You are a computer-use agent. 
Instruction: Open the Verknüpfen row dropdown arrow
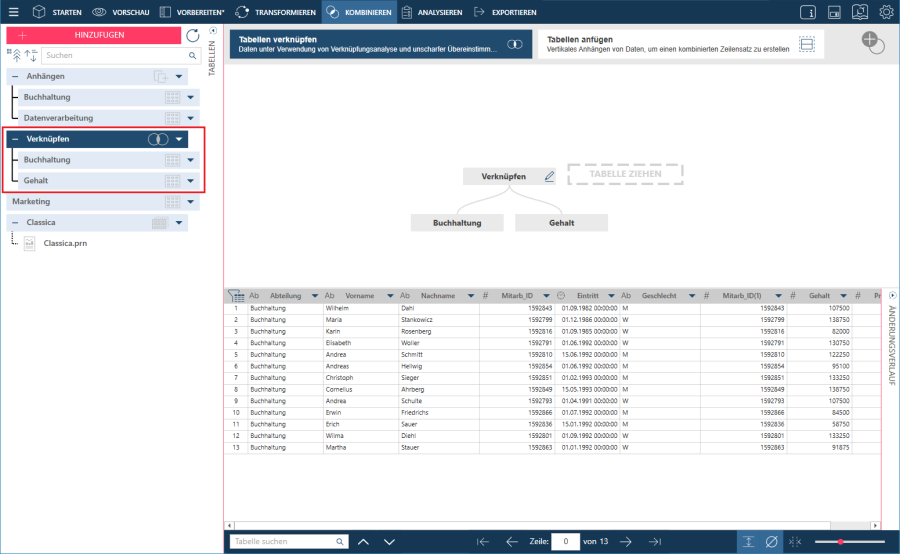click(x=179, y=139)
